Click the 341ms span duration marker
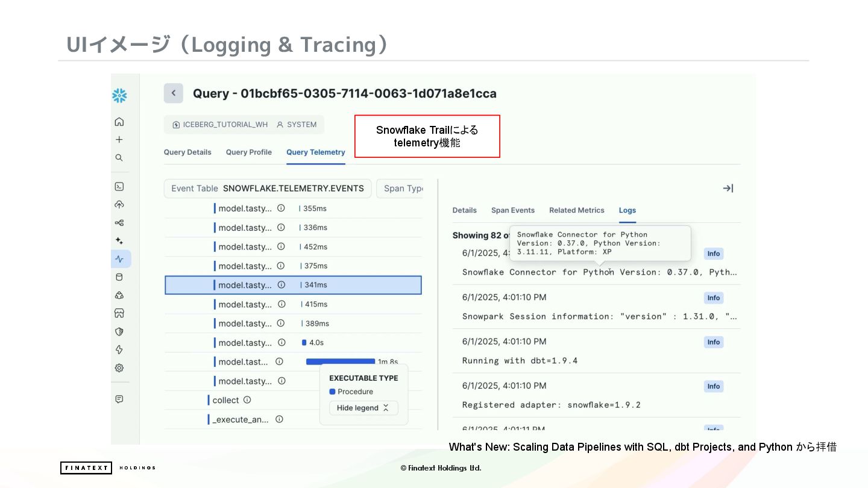This screenshot has width=868, height=488. point(301,285)
